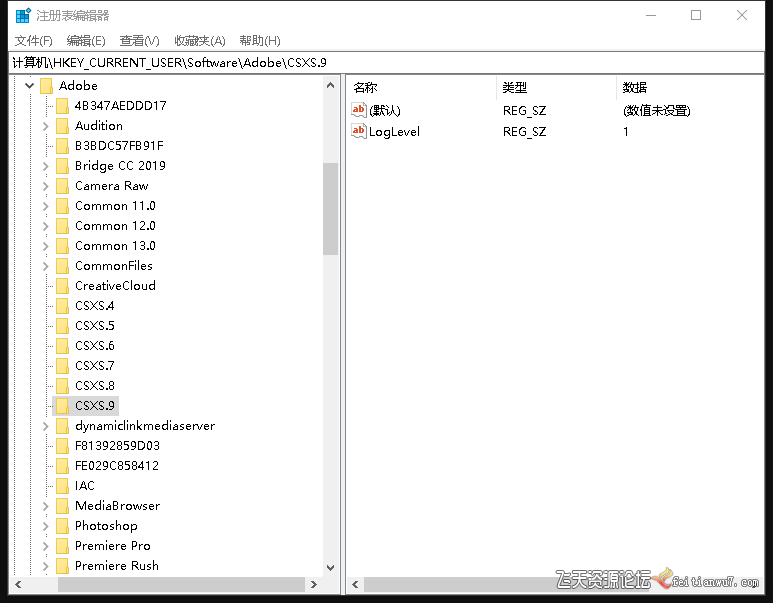
Task: Click the tree scroll down arrow
Action: coord(330,568)
